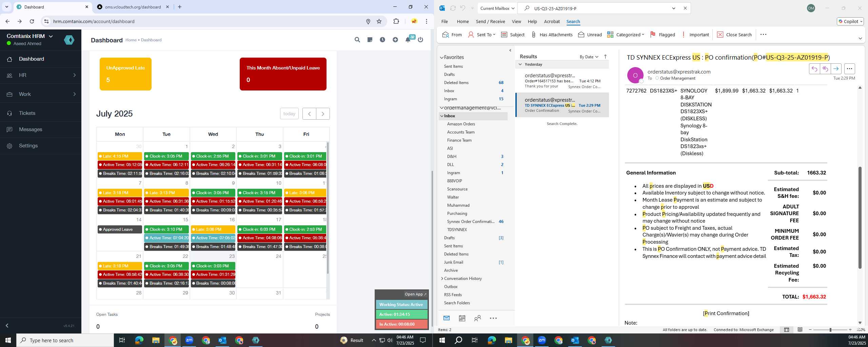Expand the Work menu in HRM sidebar
Screen dimensions: 868x347
41,94
